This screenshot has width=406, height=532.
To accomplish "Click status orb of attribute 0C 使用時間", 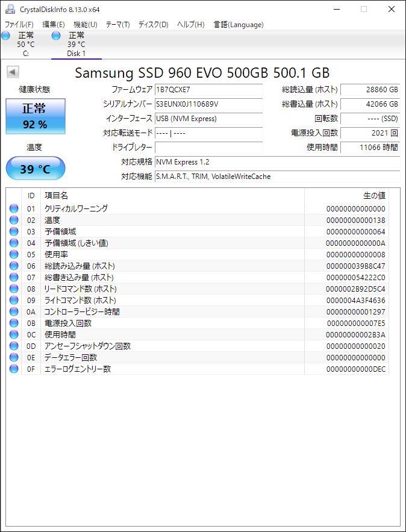I will click(14, 334).
